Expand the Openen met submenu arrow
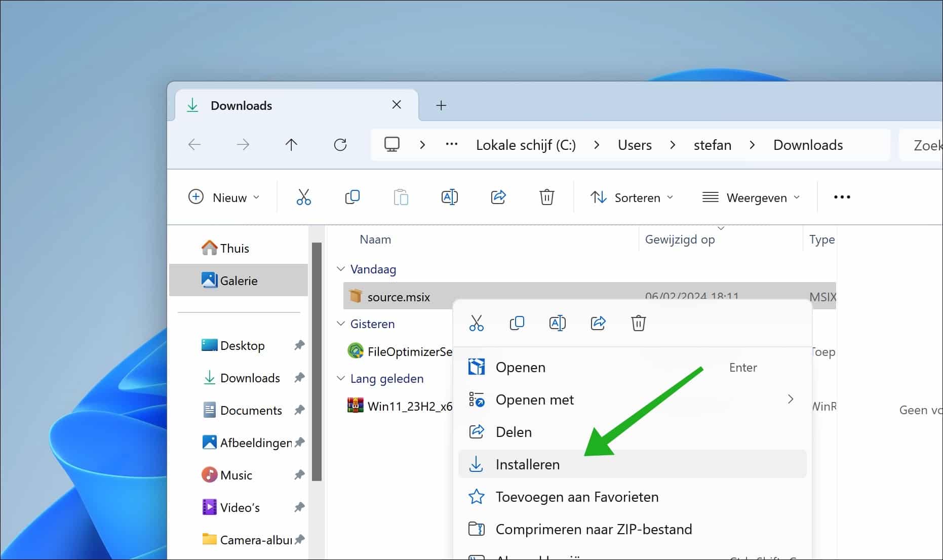This screenshot has width=943, height=560. (x=791, y=399)
